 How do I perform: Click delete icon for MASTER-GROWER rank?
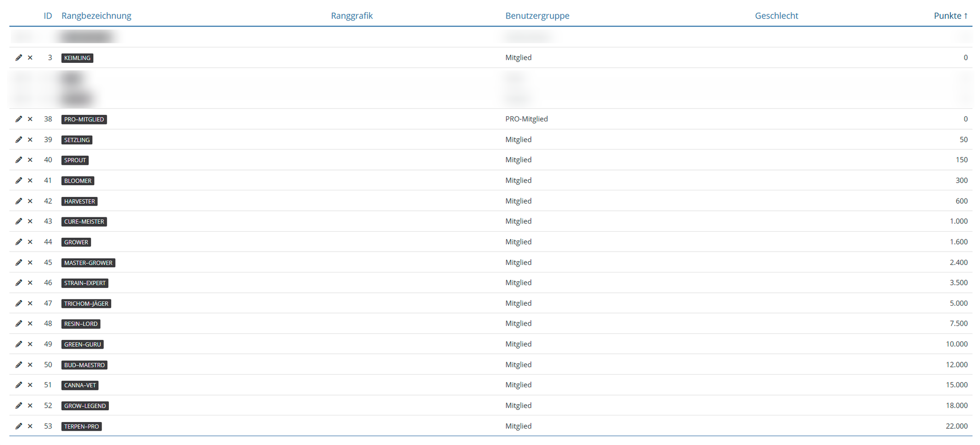point(30,262)
